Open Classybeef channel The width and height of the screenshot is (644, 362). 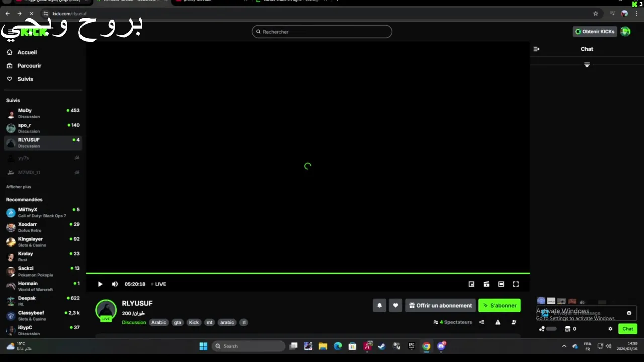point(43,315)
